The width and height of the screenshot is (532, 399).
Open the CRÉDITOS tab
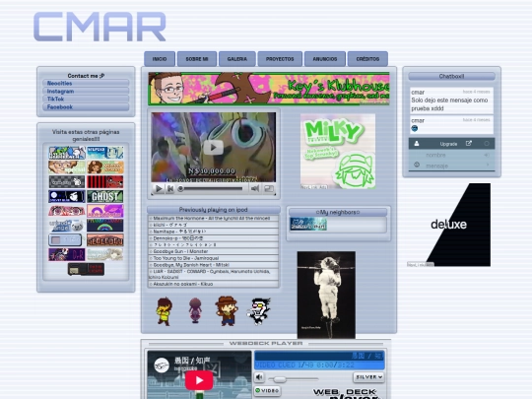367,59
